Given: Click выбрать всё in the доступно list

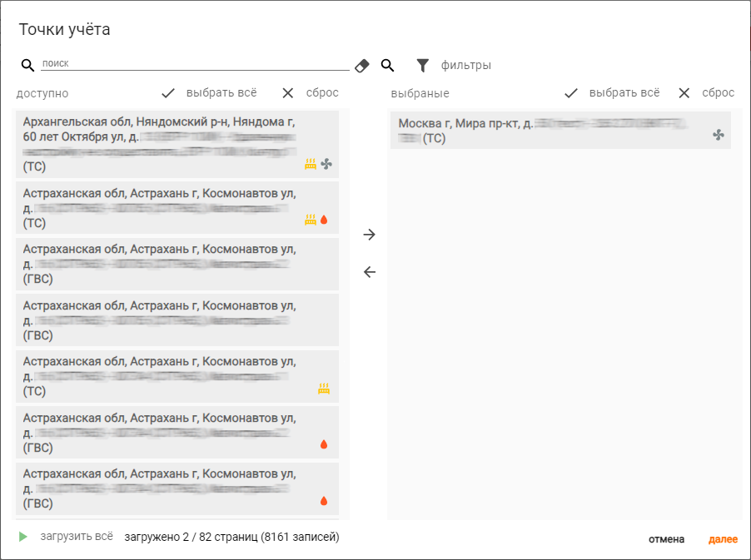Looking at the screenshot, I should [x=221, y=92].
